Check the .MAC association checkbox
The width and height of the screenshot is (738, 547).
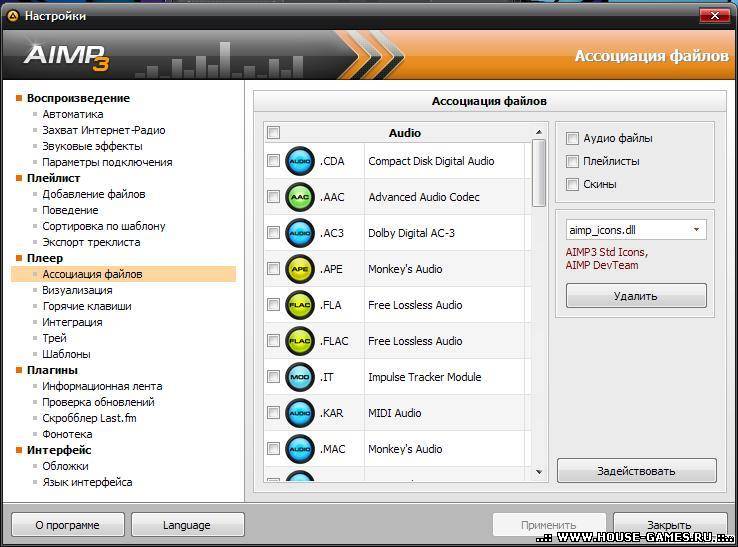click(273, 449)
